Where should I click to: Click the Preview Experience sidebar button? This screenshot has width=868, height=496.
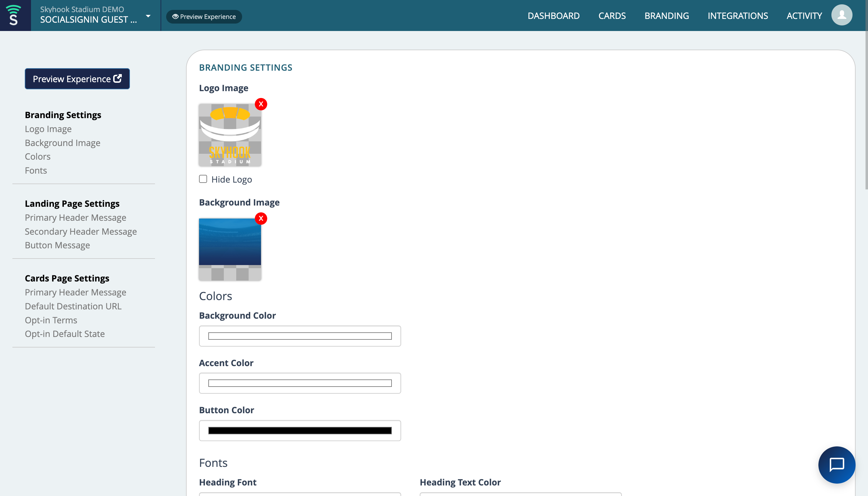[77, 79]
